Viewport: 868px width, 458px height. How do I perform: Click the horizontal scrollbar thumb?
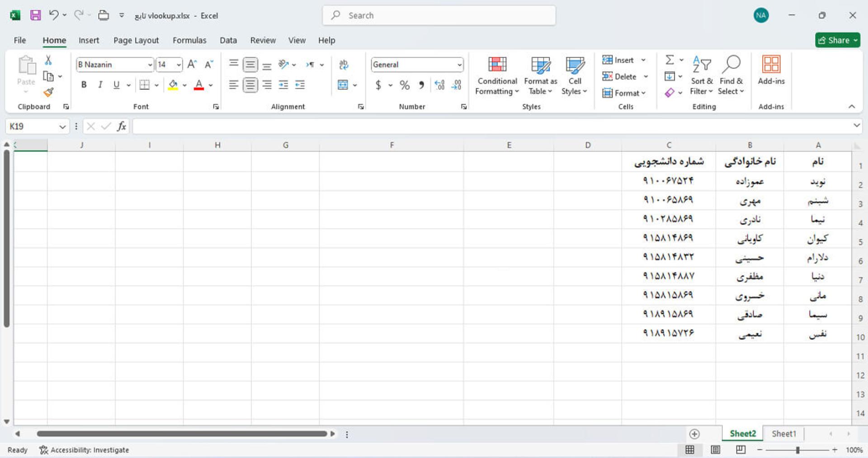[182, 434]
